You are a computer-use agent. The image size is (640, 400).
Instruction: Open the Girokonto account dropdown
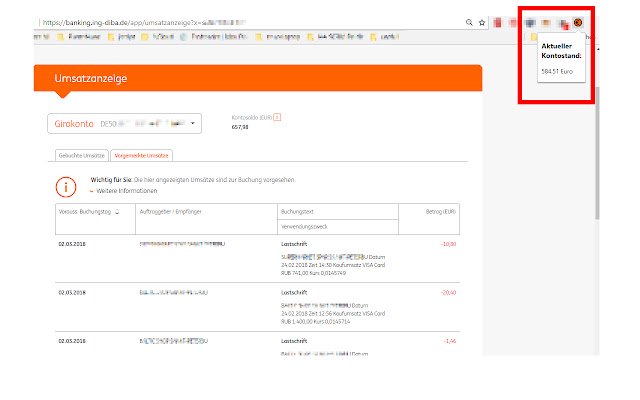124,123
